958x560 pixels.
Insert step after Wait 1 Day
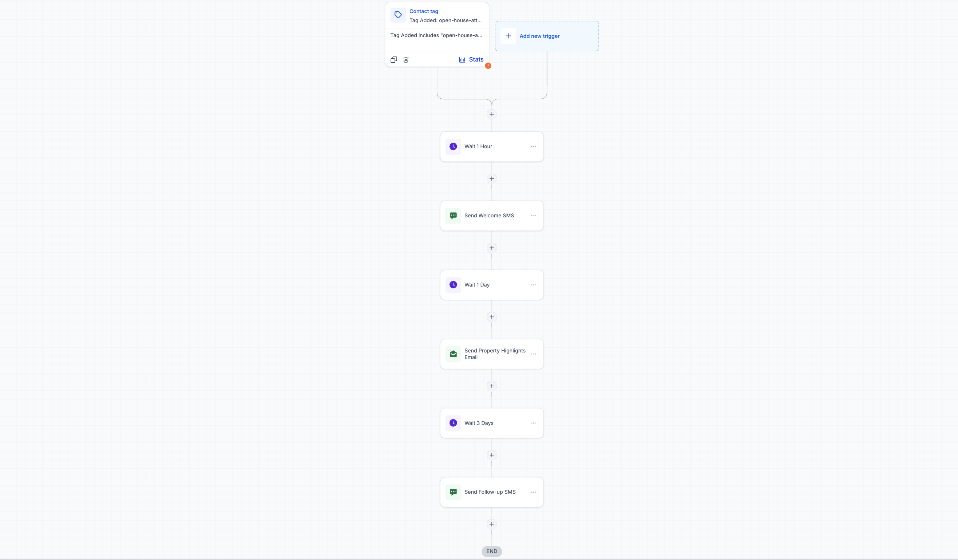tap(491, 317)
